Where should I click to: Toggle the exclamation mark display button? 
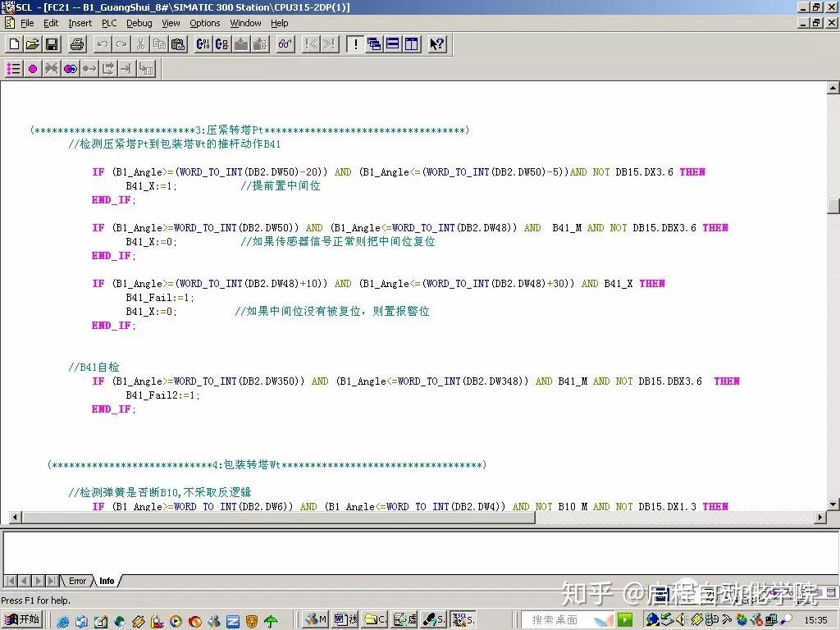point(355,44)
